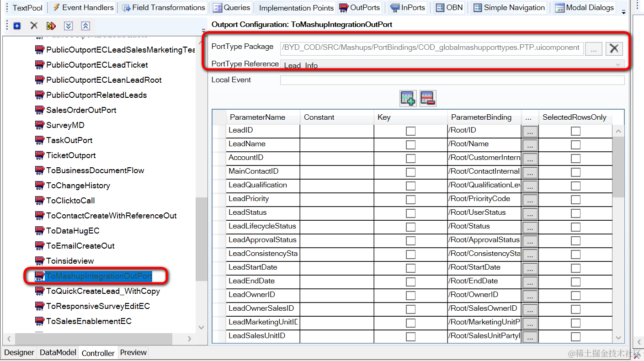Click the outport icon beside ToDataHugEC

(x=40, y=231)
